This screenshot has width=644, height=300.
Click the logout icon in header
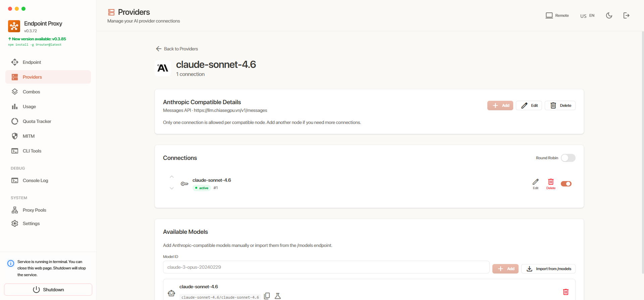(626, 15)
